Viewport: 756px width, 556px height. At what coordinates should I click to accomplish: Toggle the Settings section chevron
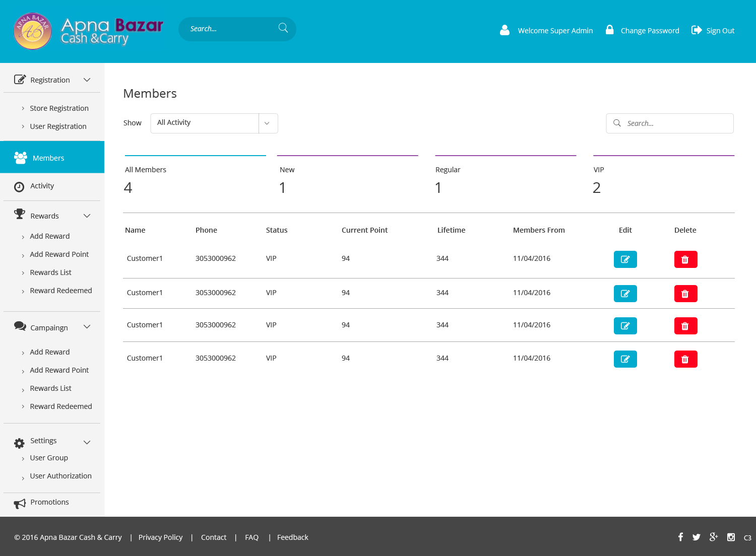87,442
